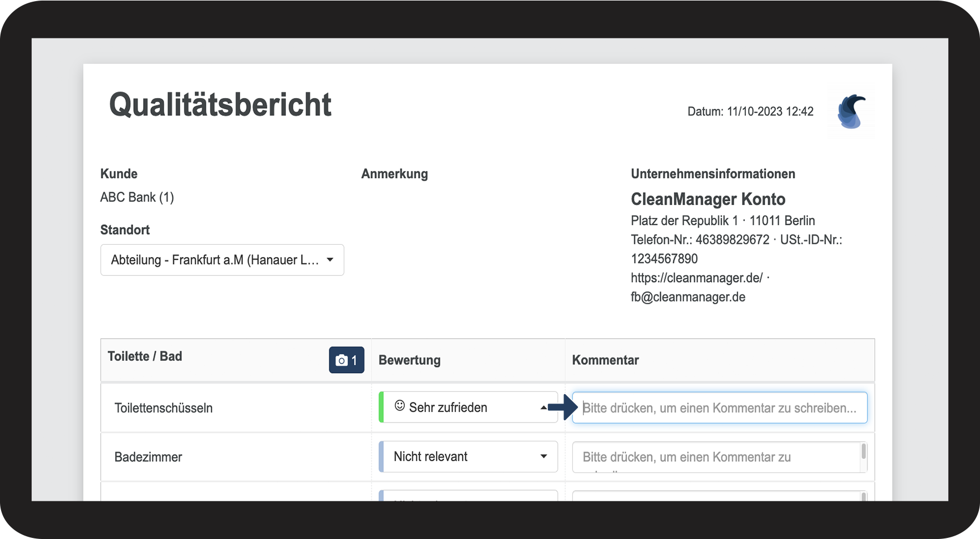Click the green status bar on Sehr zufrieden

381,407
